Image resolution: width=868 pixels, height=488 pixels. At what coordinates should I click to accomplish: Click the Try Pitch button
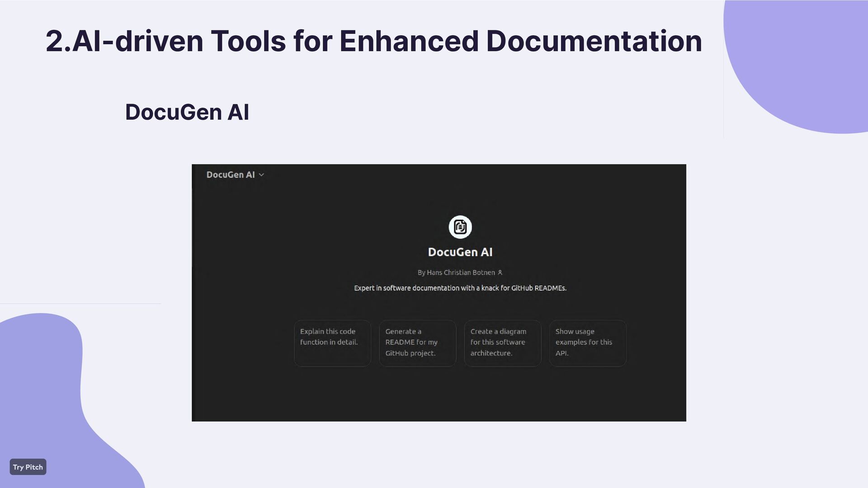(28, 467)
